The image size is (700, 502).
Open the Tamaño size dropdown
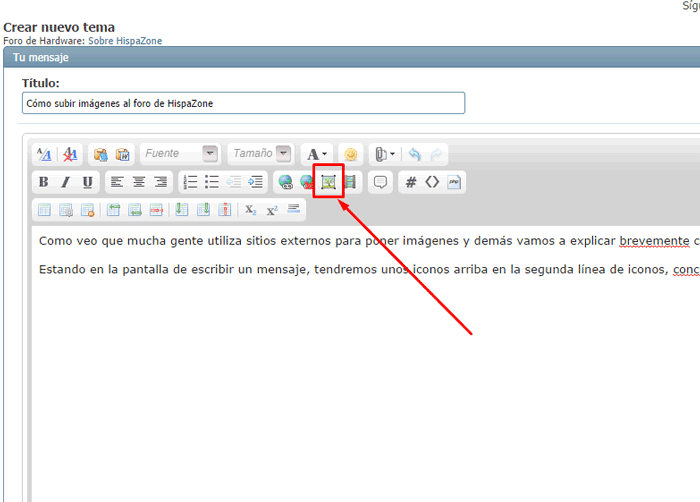coord(260,154)
